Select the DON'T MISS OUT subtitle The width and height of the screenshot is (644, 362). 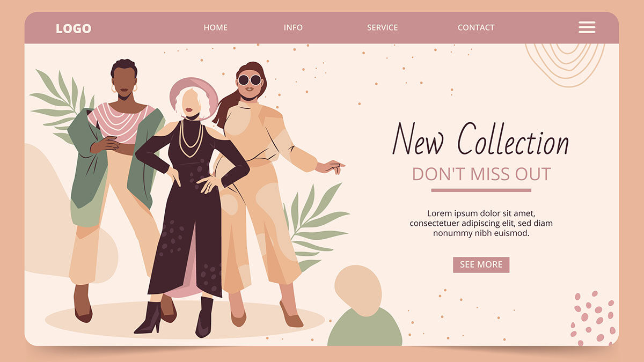pos(481,174)
